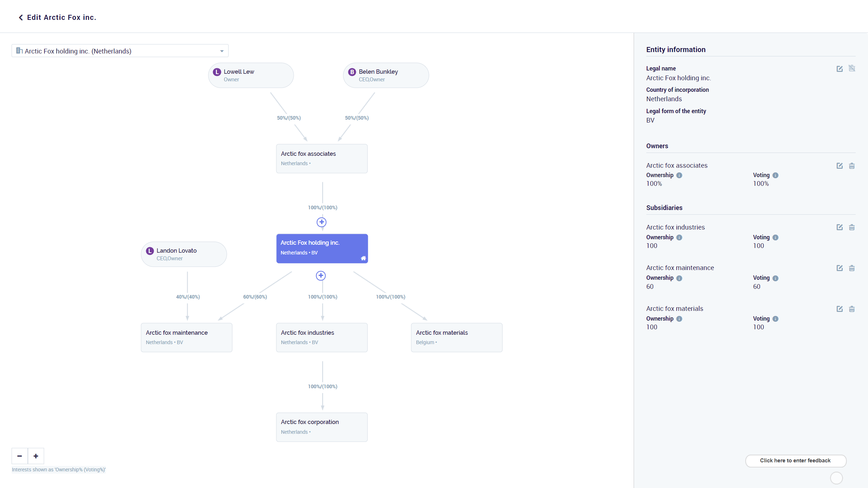Select the Arctic fox corporation node
The image size is (868, 488).
[x=322, y=427]
